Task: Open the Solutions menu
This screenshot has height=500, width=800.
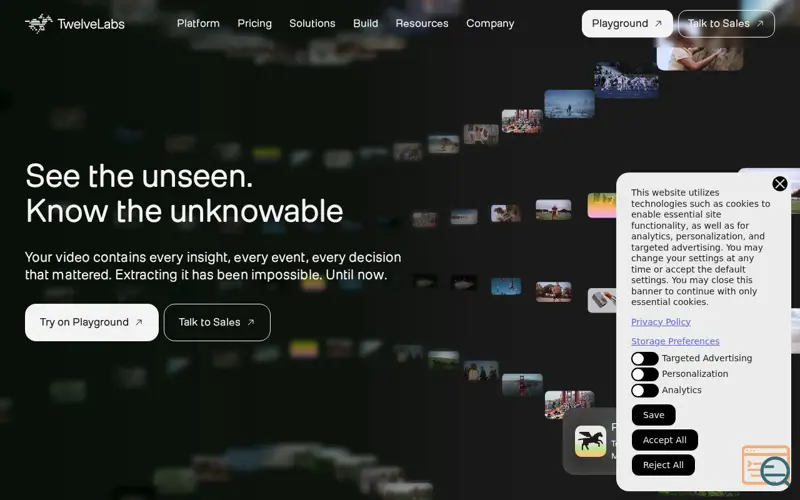Action: tap(312, 23)
